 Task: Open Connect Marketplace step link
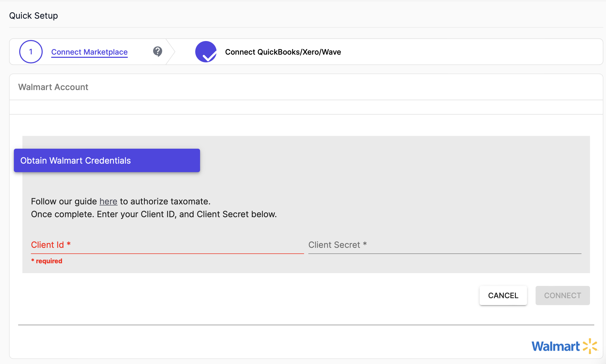(x=89, y=52)
